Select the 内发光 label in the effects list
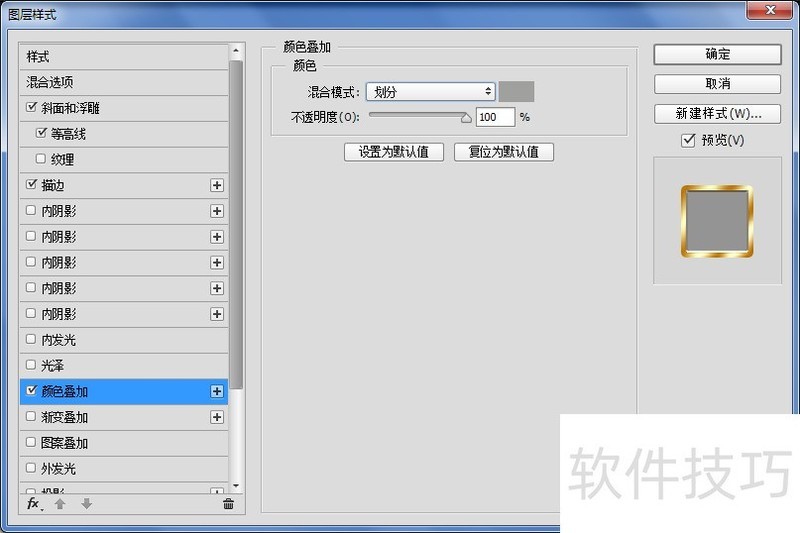 [58, 340]
